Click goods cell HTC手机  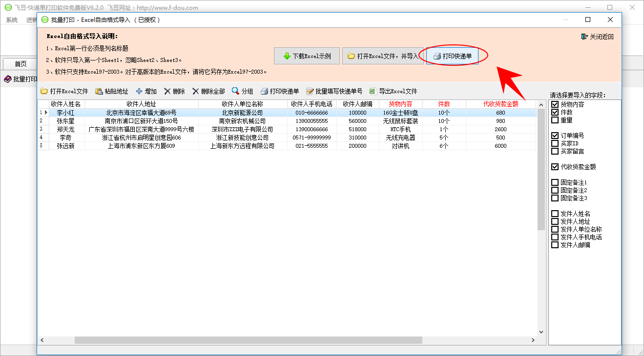pos(401,129)
